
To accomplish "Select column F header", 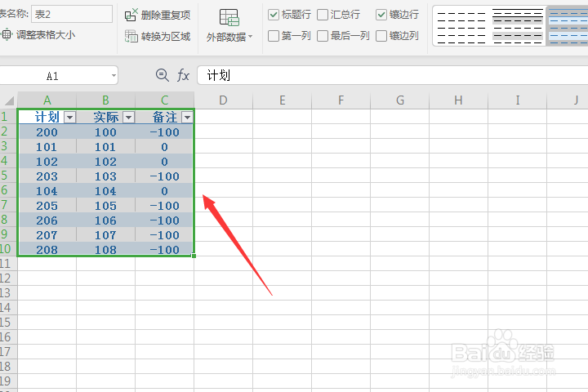I will (341, 100).
